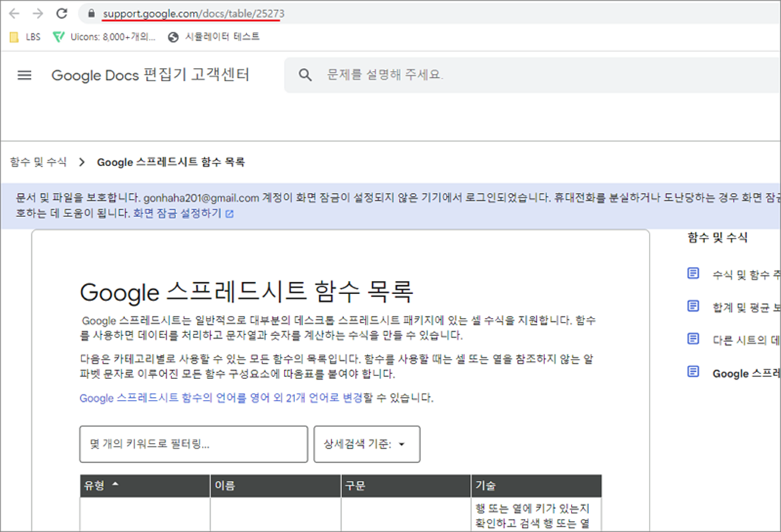Viewport: 781px width, 532px height.
Task: Click Google 스프레드시트 함수 목록 breadcrumb text
Action: click(x=171, y=162)
